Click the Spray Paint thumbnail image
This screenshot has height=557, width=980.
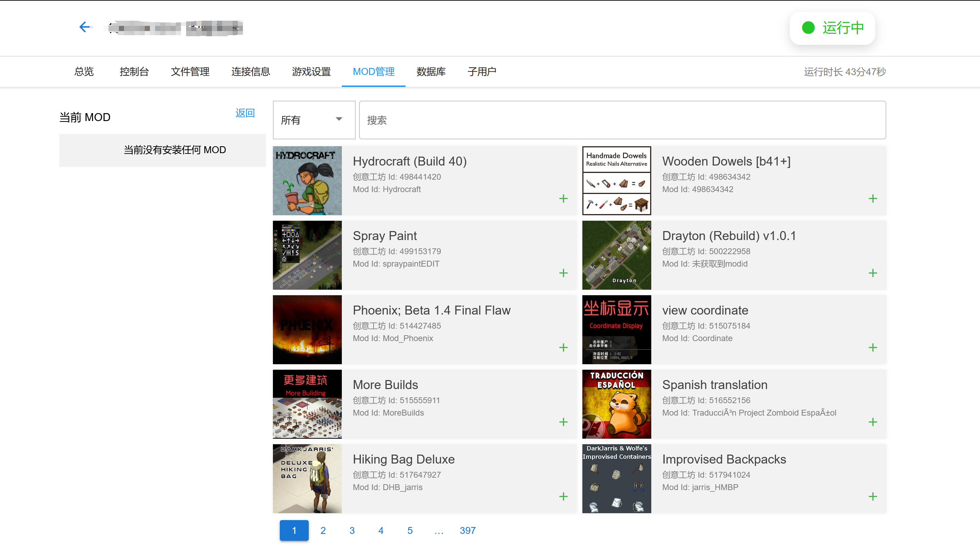coord(307,255)
